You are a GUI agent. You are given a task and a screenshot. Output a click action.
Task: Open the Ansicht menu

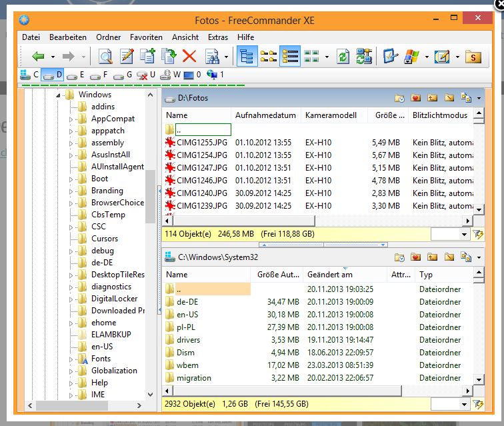[185, 37]
